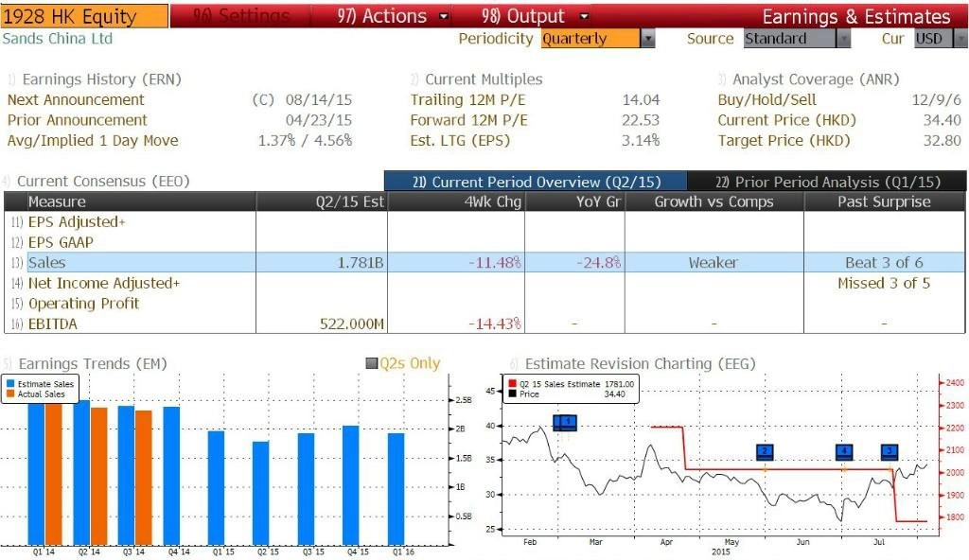969x560 pixels.
Task: Click the Trailing 12M P/E value 14.04
Action: (641, 99)
